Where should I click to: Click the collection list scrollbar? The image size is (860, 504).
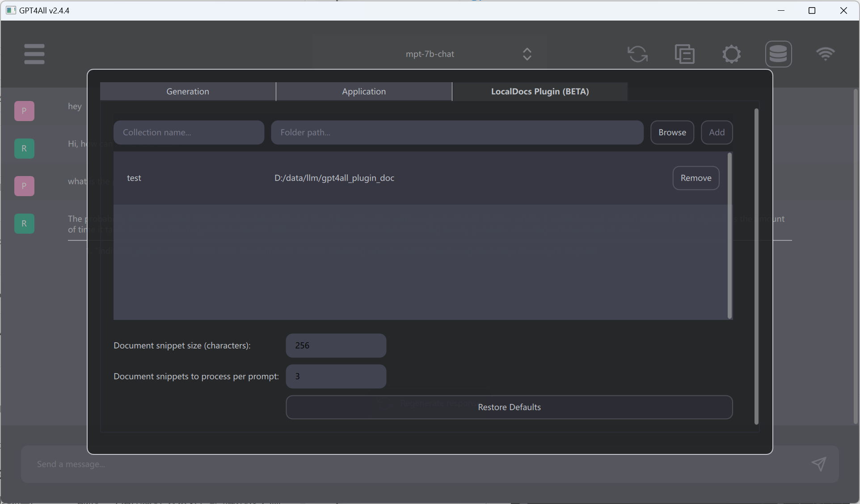pos(730,236)
